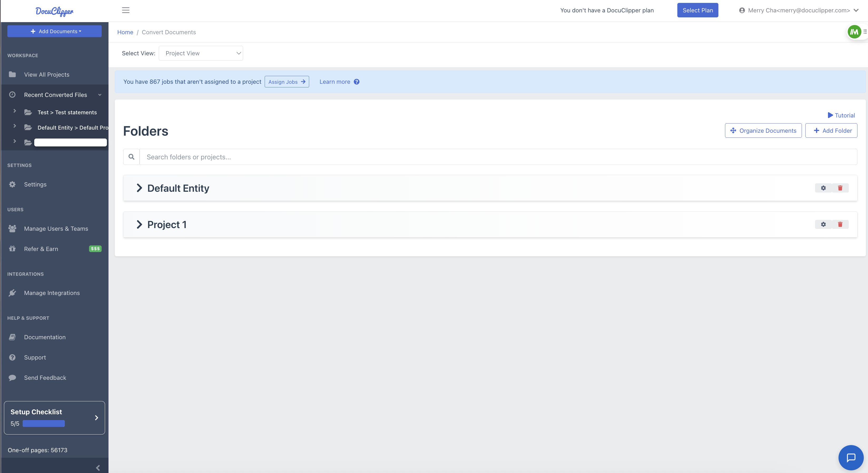
Task: Open the Add Documents dropdown
Action: pyautogui.click(x=55, y=31)
